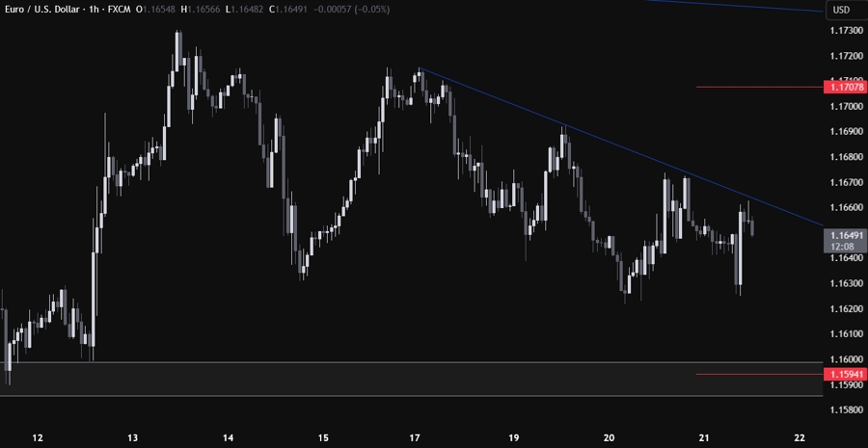868x448 pixels.
Task: Click 1.17300 on the price scale
Action: (846, 31)
